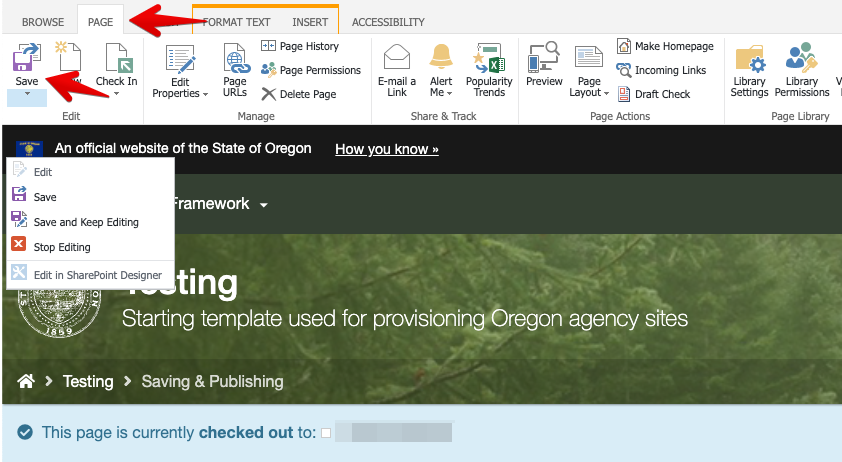This screenshot has width=842, height=462.
Task: Open Popularity Trends Excel icon
Action: [x=489, y=57]
